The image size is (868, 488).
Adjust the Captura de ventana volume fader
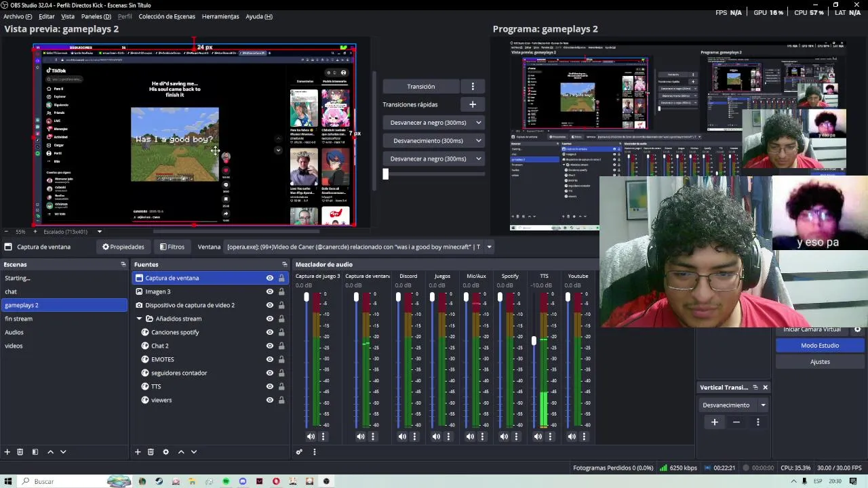point(356,298)
